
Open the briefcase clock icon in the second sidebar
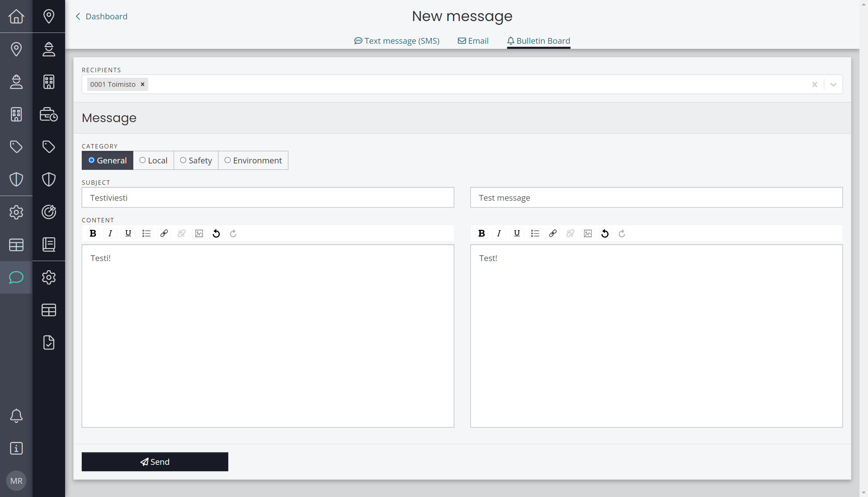point(49,114)
